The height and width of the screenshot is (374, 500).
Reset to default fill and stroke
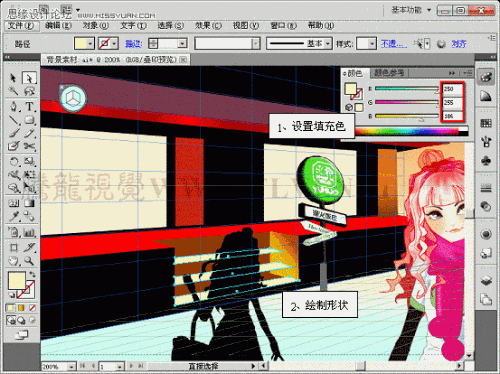click(11, 295)
